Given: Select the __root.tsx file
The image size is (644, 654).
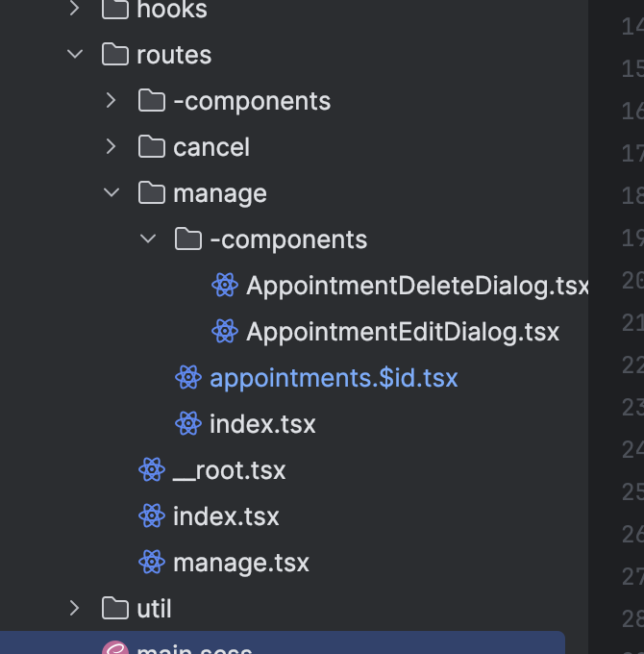Looking at the screenshot, I should (x=230, y=470).
